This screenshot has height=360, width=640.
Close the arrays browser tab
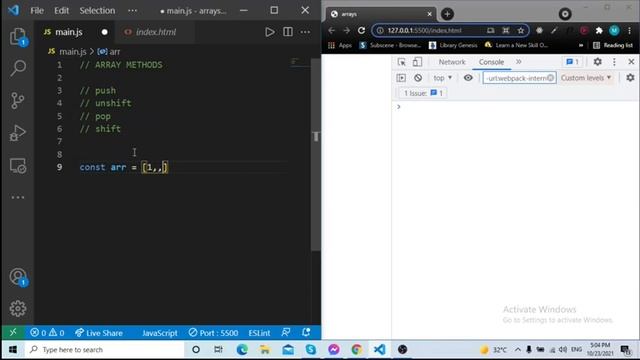[x=429, y=14]
